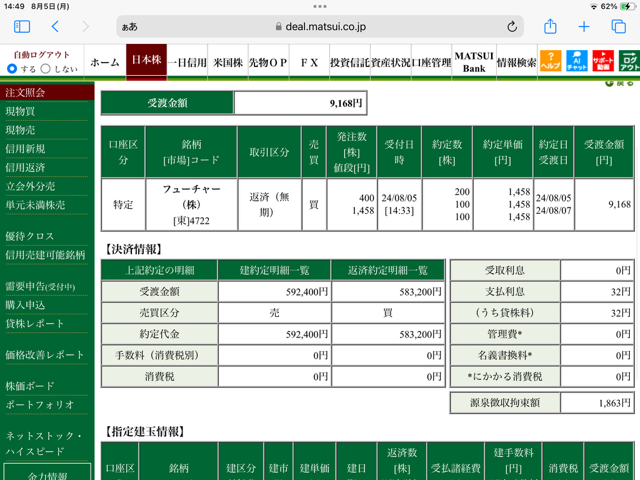Image resolution: width=640 pixels, height=480 pixels.
Task: Open ネットストック・ハイスピード in sidebar
Action: tap(43, 443)
